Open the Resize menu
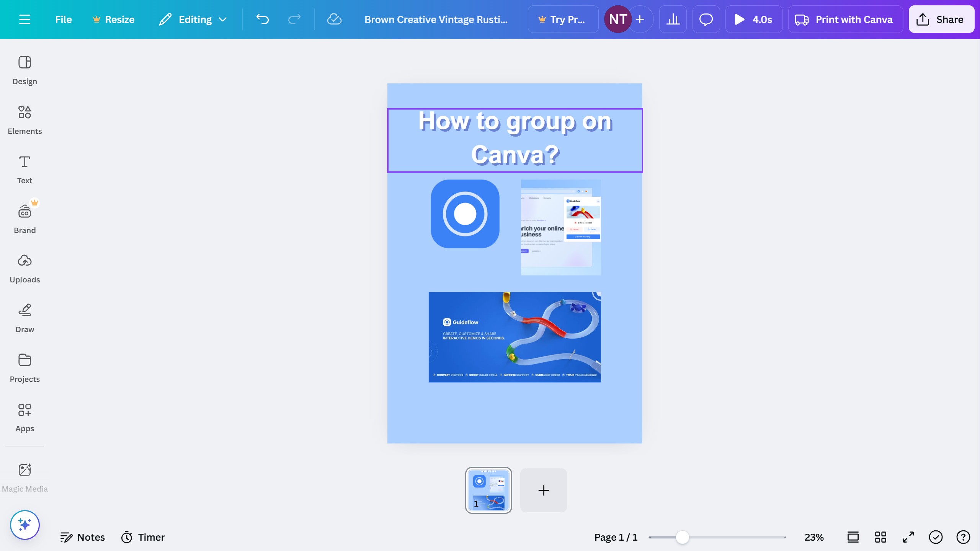This screenshot has width=980, height=551. pyautogui.click(x=114, y=19)
